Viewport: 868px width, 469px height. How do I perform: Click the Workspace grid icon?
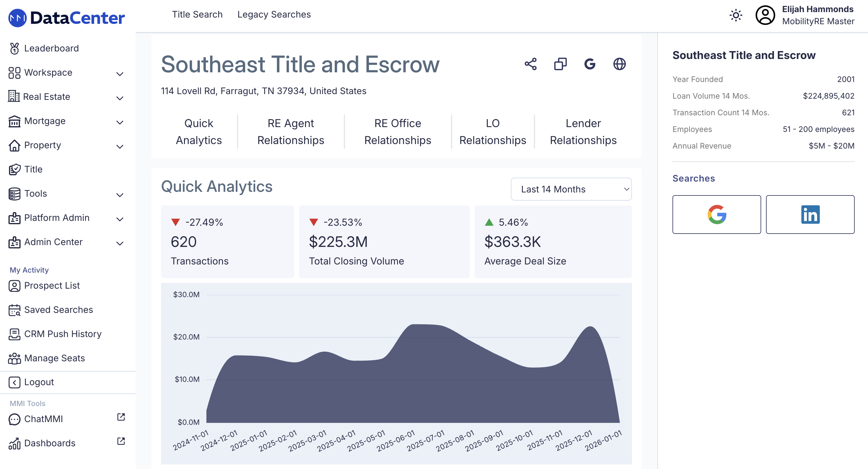point(15,73)
